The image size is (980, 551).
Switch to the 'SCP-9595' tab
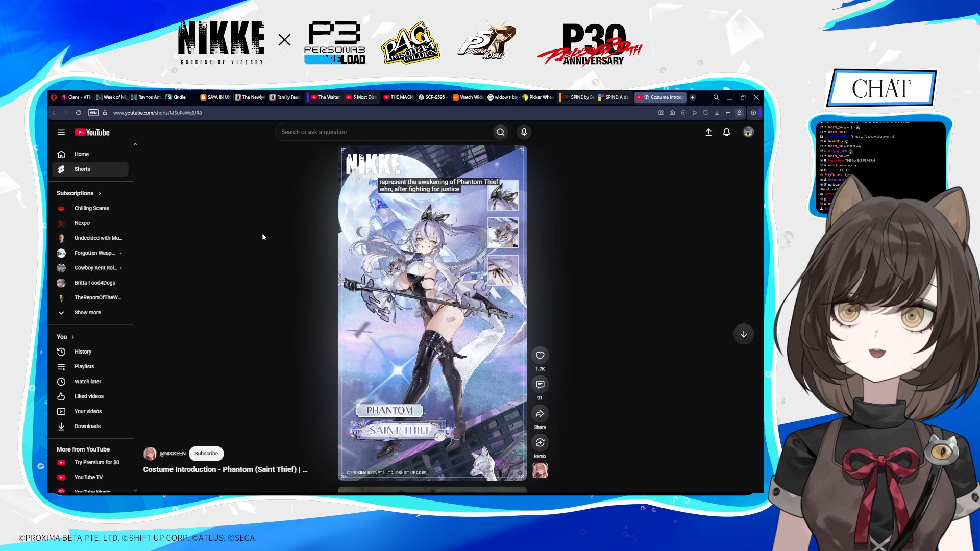(x=433, y=97)
